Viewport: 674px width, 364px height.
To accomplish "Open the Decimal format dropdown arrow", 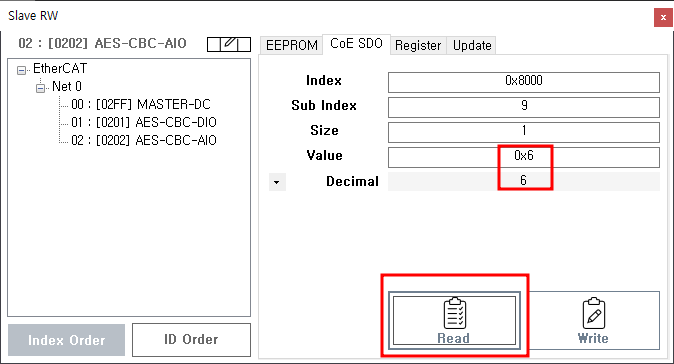I will 277,182.
